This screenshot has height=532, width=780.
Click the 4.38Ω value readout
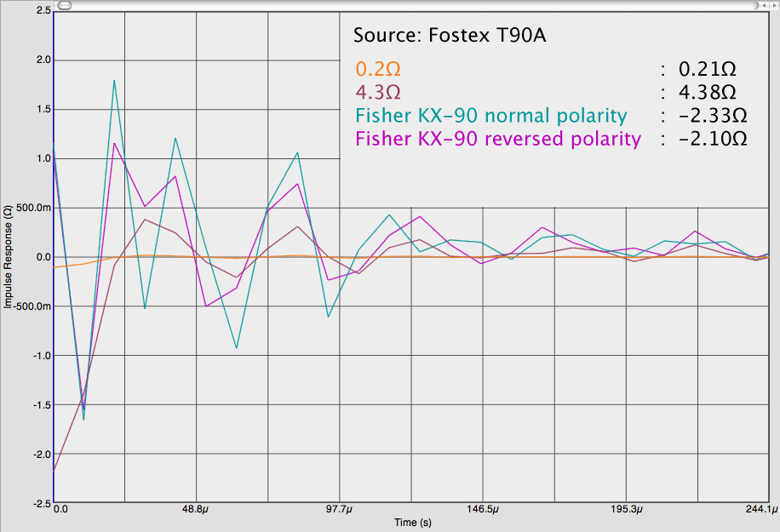708,92
